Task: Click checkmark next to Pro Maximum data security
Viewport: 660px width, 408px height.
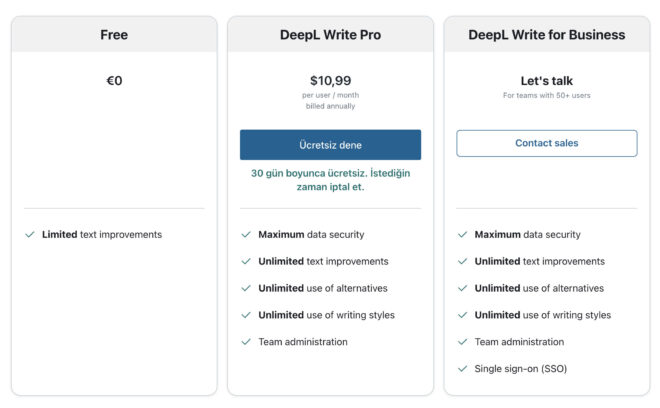Action: pyautogui.click(x=246, y=235)
